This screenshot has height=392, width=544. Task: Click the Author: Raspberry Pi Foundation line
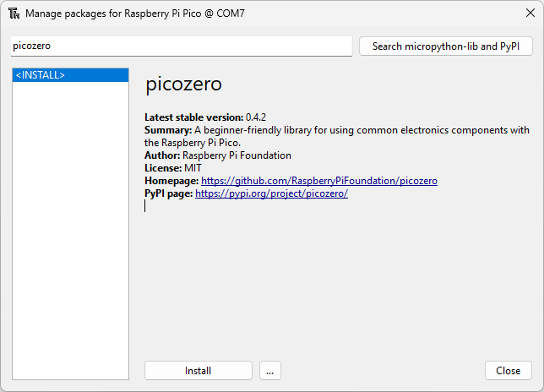pos(218,155)
